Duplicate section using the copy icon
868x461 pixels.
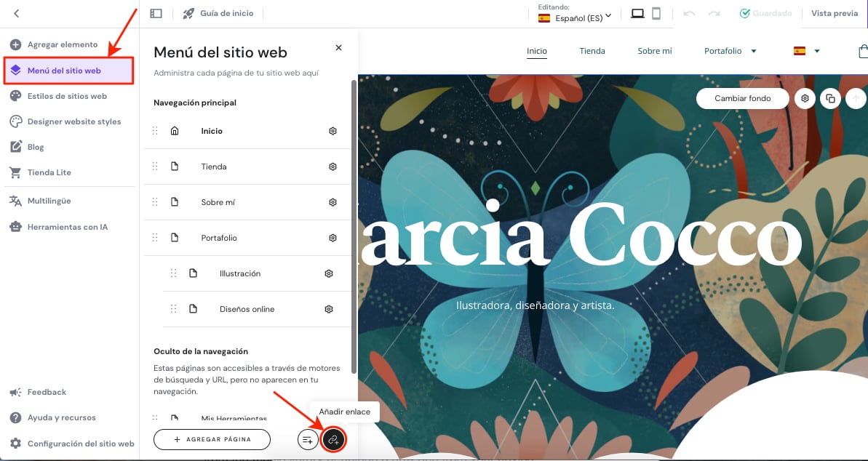coord(829,98)
